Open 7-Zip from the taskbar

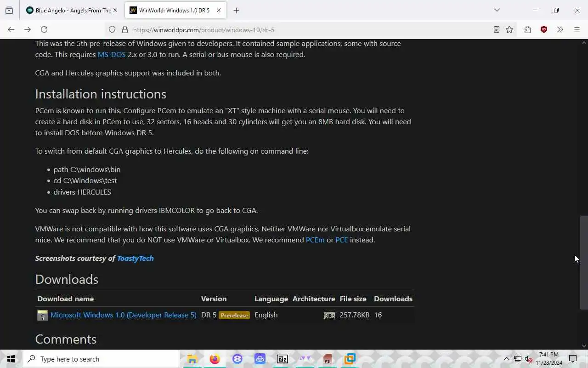tap(282, 359)
